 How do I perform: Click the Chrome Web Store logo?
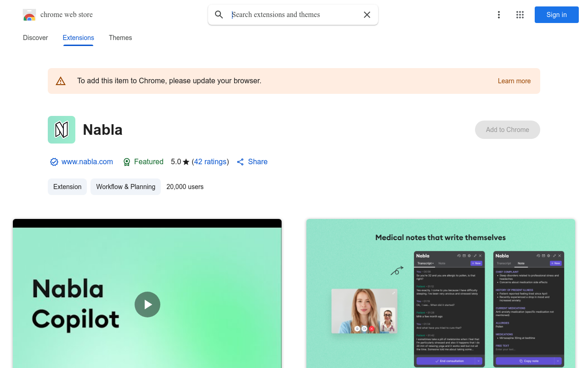click(29, 15)
